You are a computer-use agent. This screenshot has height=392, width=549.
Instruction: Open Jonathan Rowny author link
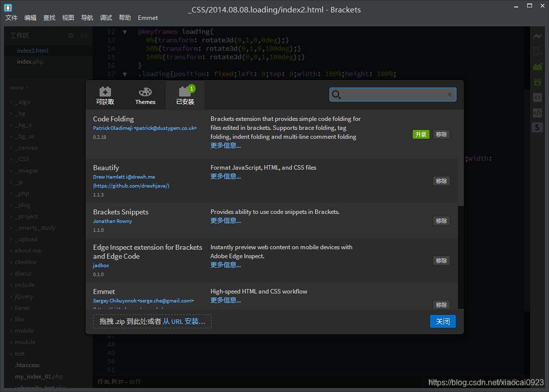(x=112, y=221)
